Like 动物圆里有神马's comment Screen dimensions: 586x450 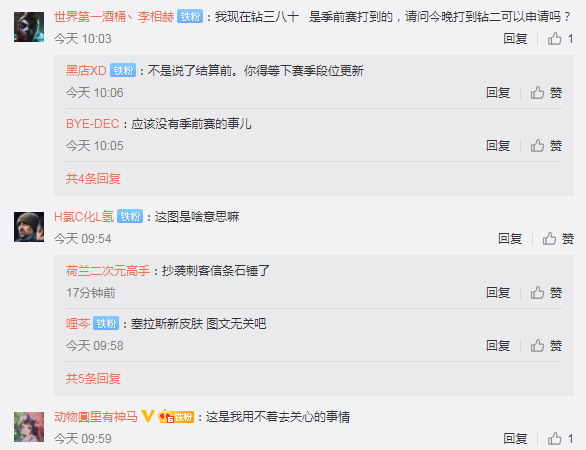coord(560,438)
